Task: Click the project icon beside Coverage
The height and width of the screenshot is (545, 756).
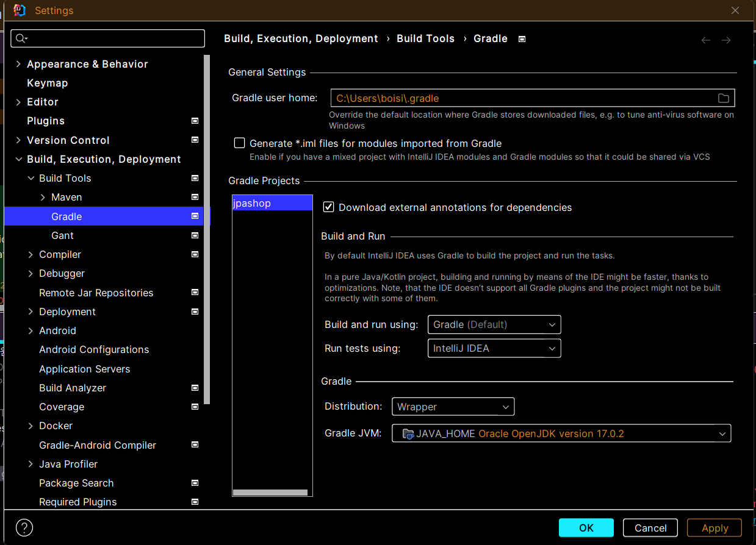Action: pyautogui.click(x=195, y=407)
